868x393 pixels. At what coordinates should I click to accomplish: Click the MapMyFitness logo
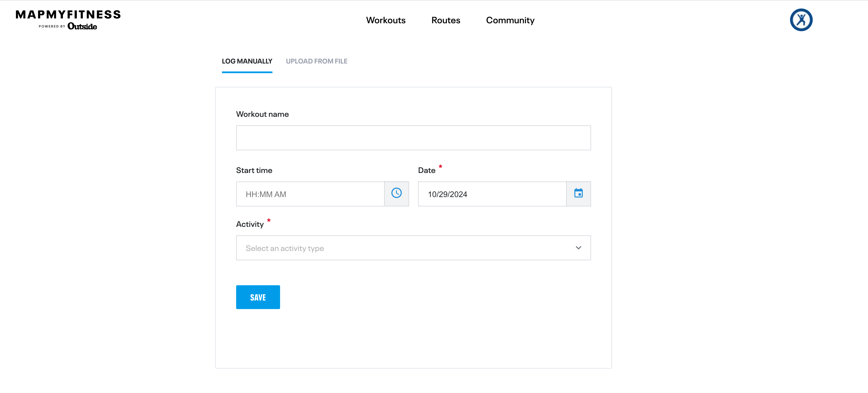68,14
